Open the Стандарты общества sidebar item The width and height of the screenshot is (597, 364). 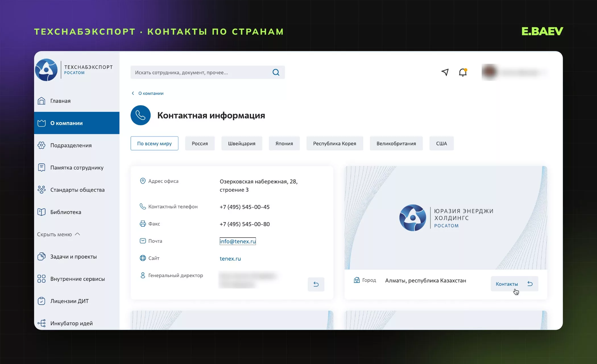click(x=77, y=190)
